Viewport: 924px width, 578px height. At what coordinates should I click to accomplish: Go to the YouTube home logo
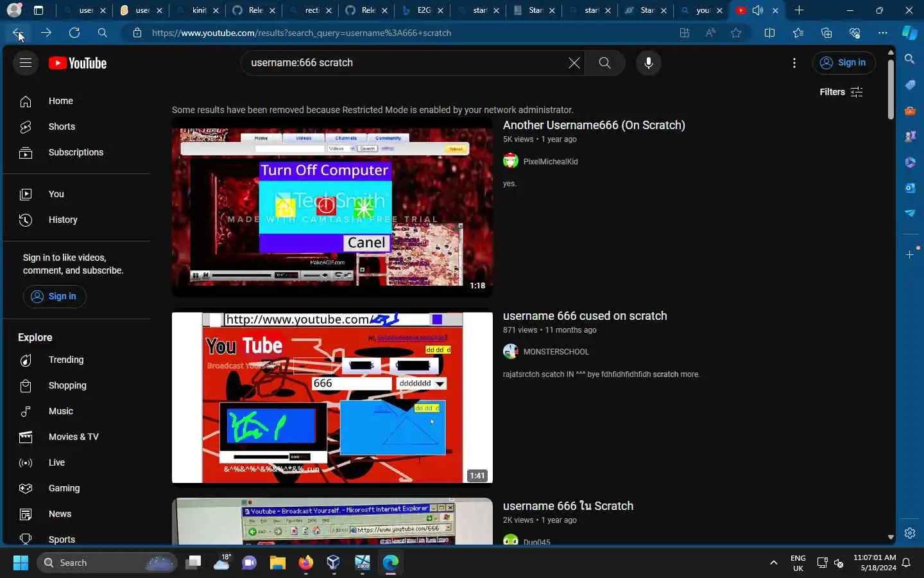[78, 63]
